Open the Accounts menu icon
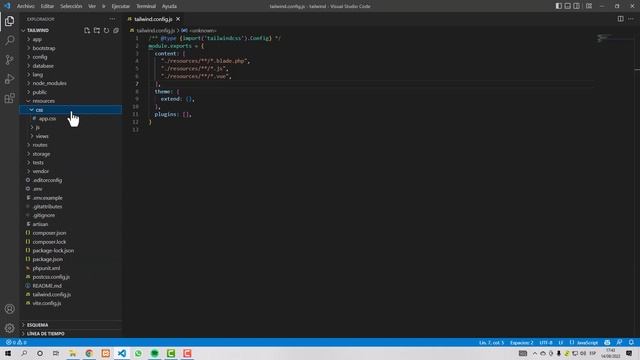 click(9, 309)
